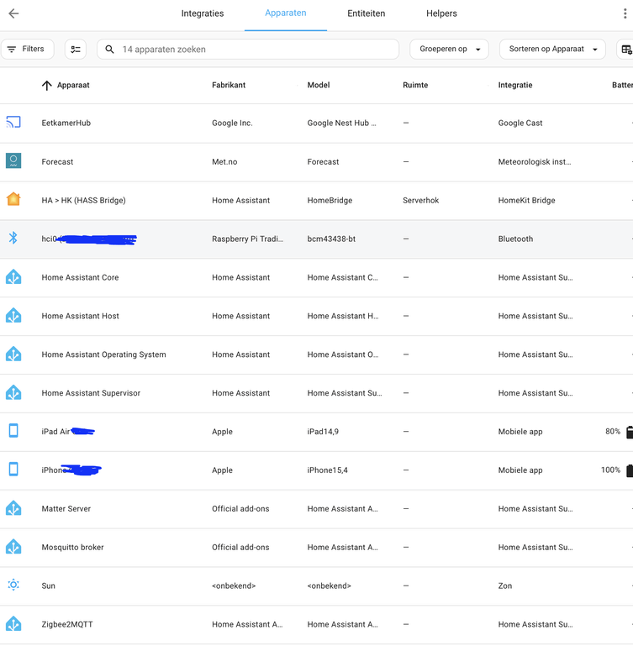Open the Helpers tab
Viewport: 633px width, 672px height.
(x=441, y=13)
